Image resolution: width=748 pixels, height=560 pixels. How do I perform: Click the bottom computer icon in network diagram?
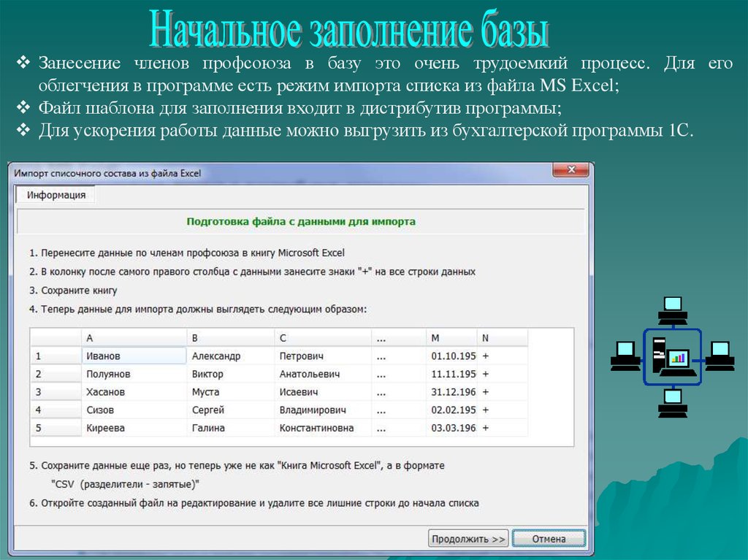click(672, 402)
